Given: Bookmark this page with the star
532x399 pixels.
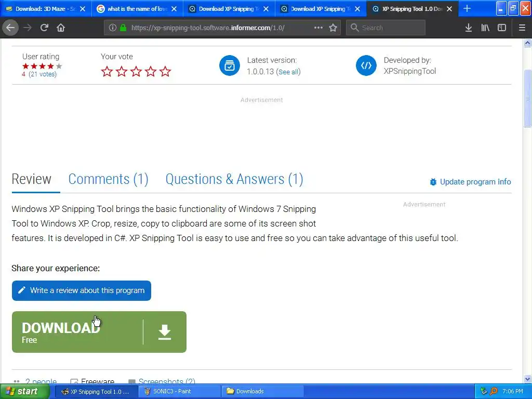Looking at the screenshot, I should (x=333, y=28).
